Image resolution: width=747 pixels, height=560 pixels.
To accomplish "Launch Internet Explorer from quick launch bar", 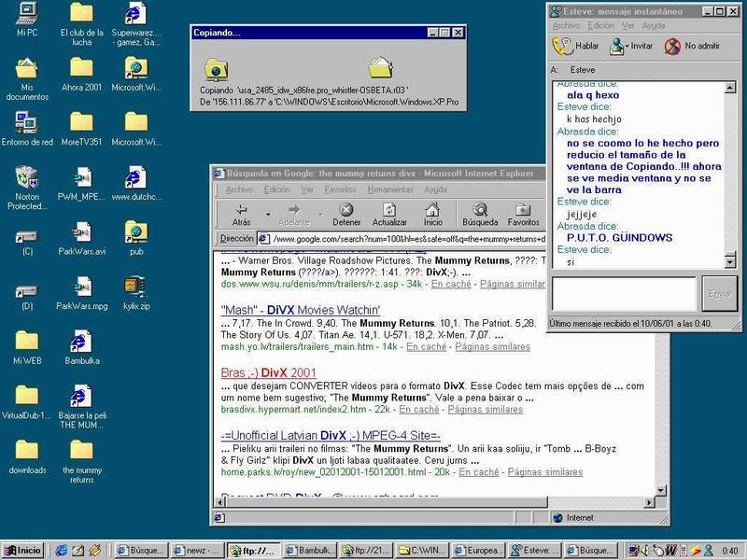I will point(62,551).
